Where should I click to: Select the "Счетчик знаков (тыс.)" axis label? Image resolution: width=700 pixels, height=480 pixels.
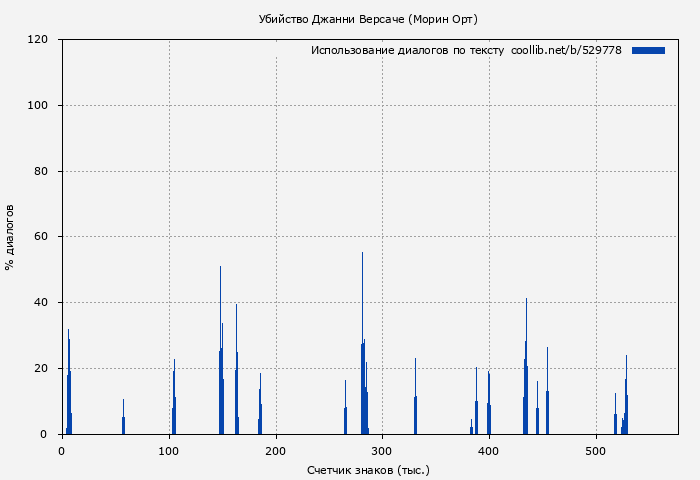pos(368,469)
